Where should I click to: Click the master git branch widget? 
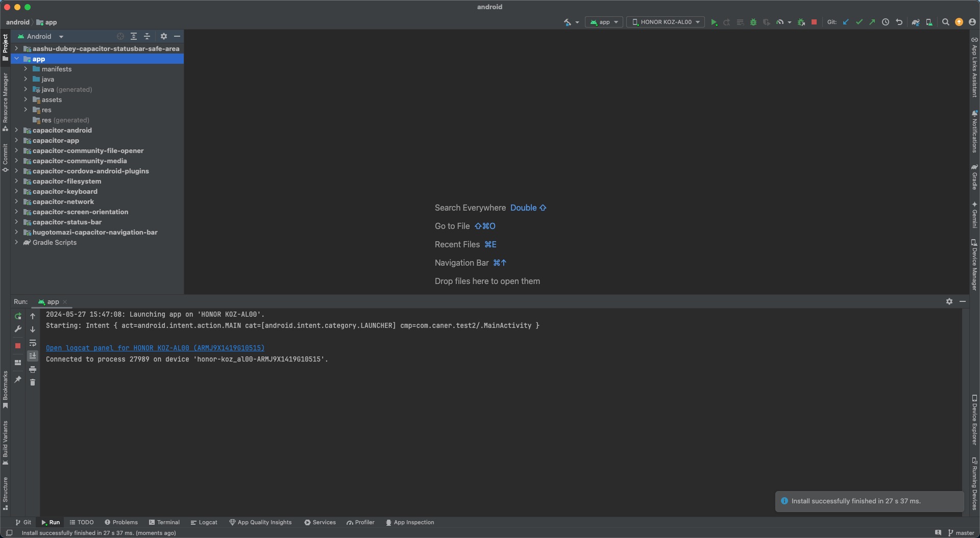(961, 533)
